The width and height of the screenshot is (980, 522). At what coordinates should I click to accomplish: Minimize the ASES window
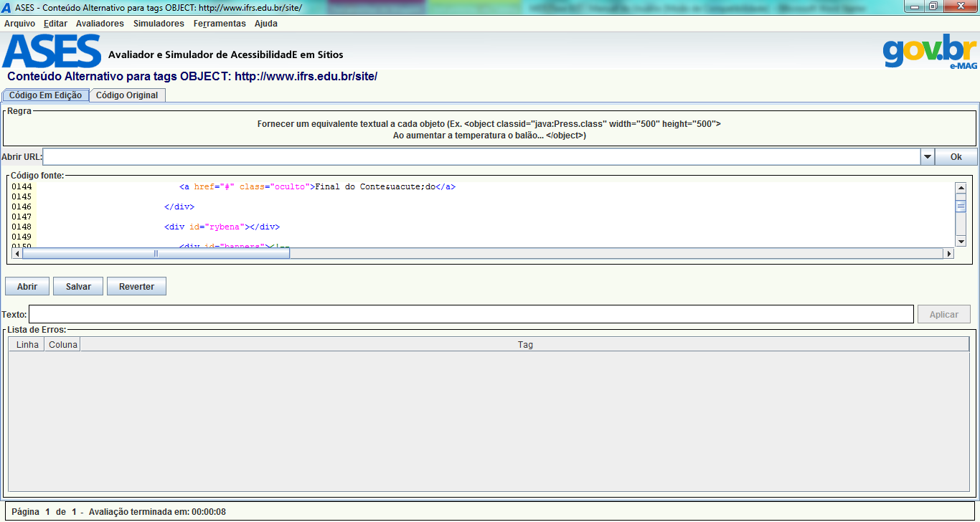tap(913, 6)
